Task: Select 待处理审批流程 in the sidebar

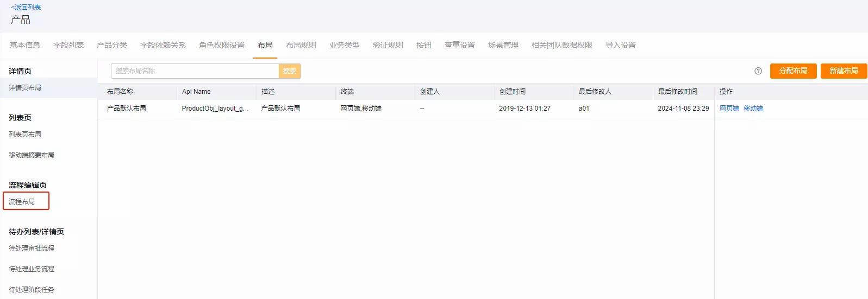Action: click(32, 249)
